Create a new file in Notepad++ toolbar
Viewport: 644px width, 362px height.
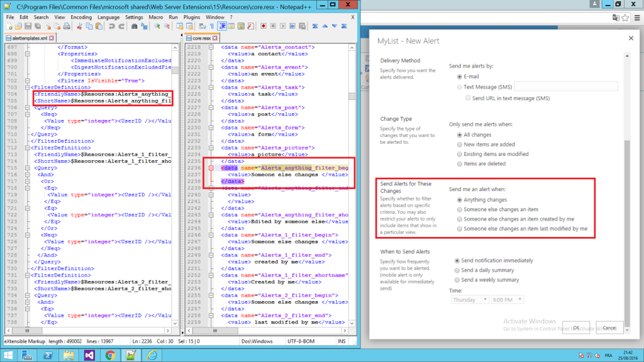(x=9, y=26)
